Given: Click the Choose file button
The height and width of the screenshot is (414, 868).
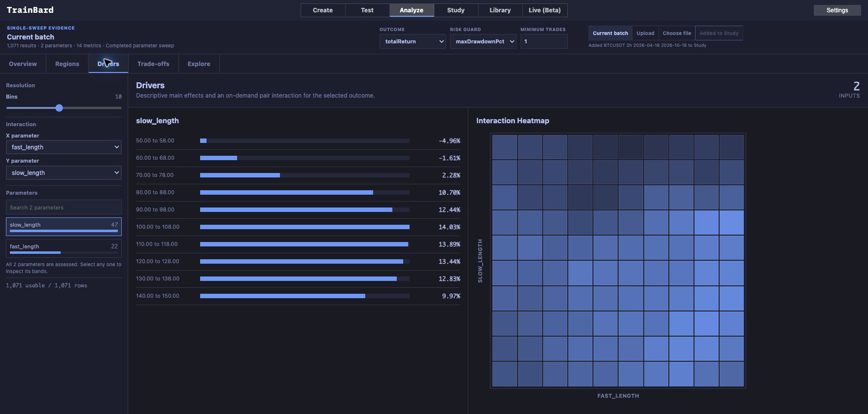Looking at the screenshot, I should (x=677, y=33).
